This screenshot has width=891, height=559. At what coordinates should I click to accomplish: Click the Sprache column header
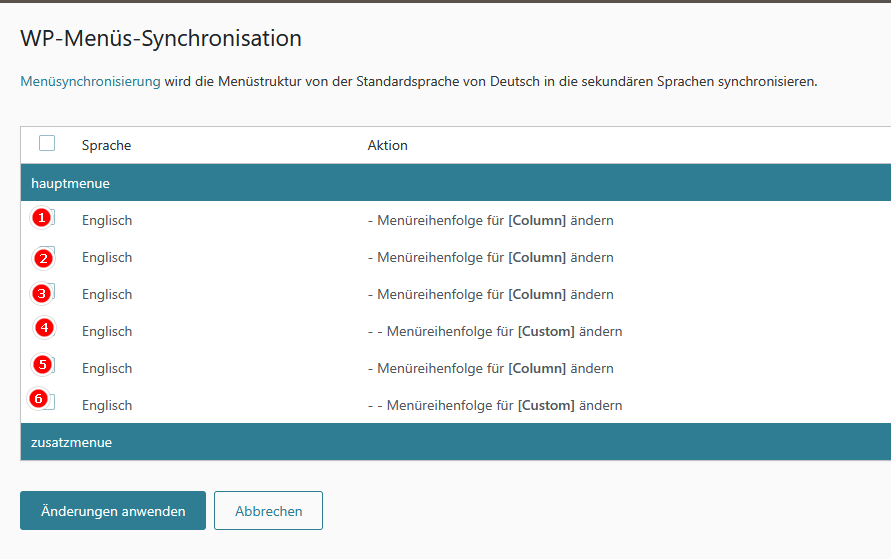point(106,145)
